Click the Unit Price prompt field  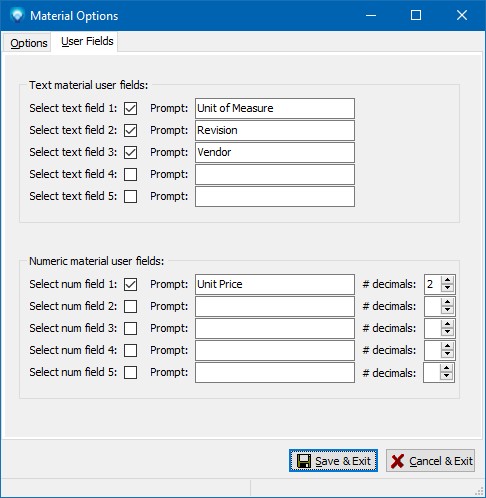[x=275, y=284]
